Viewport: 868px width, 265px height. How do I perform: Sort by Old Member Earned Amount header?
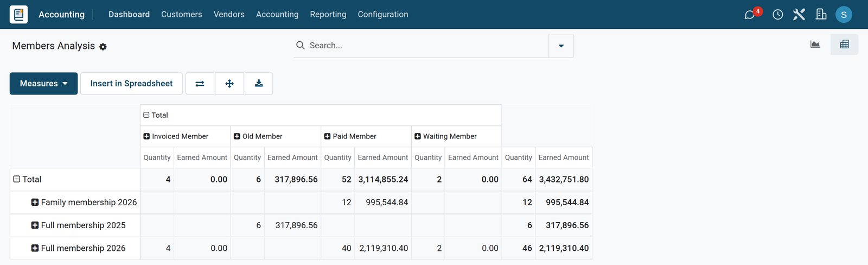(x=292, y=157)
